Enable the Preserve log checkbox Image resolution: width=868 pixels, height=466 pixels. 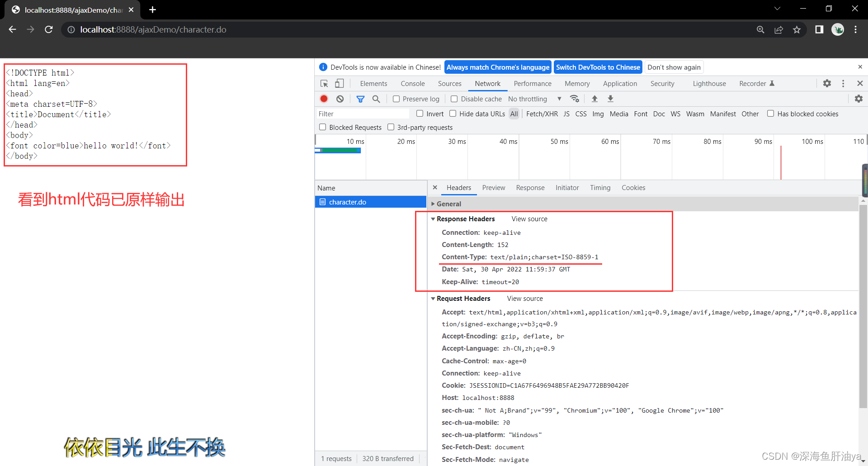click(x=396, y=99)
